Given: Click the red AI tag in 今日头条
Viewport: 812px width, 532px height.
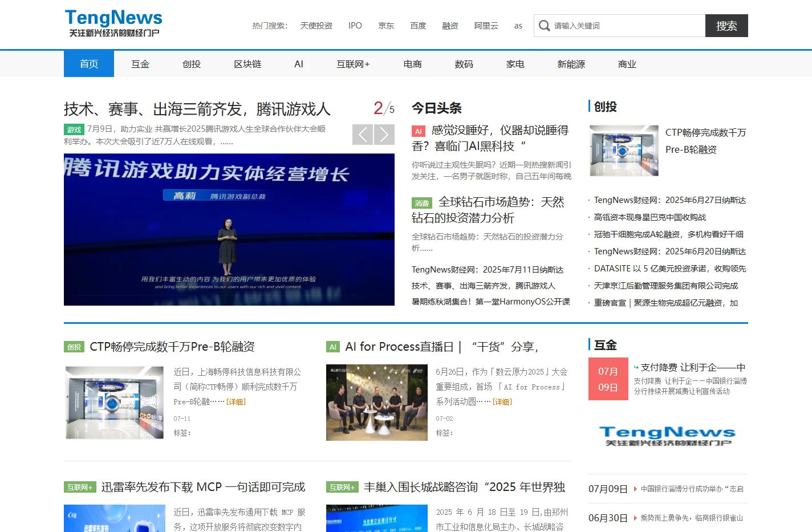Looking at the screenshot, I should click(419, 131).
